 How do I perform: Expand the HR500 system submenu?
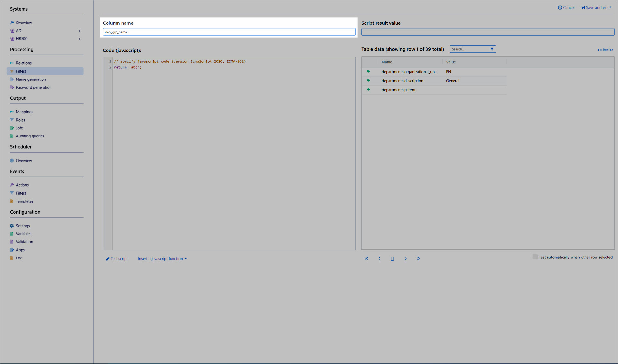[x=80, y=39]
